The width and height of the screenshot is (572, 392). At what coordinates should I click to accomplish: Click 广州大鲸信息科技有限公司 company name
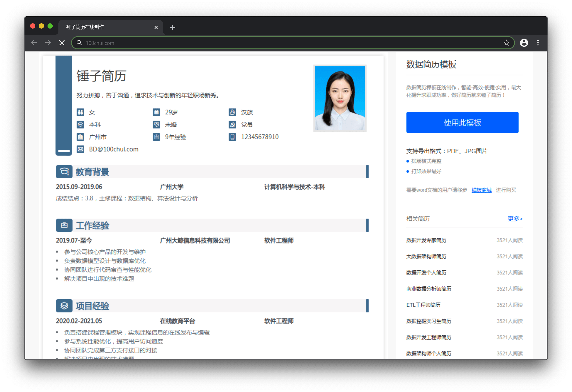[x=195, y=240]
